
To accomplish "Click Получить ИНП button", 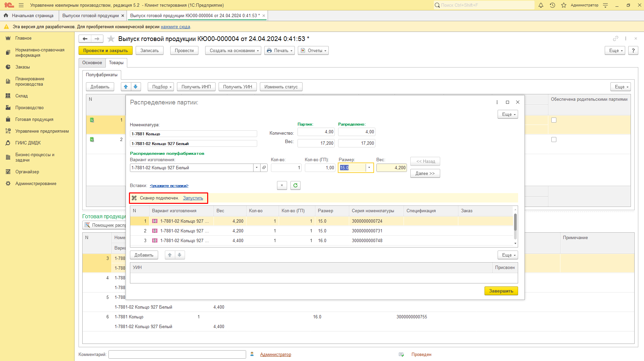I will point(196,87).
